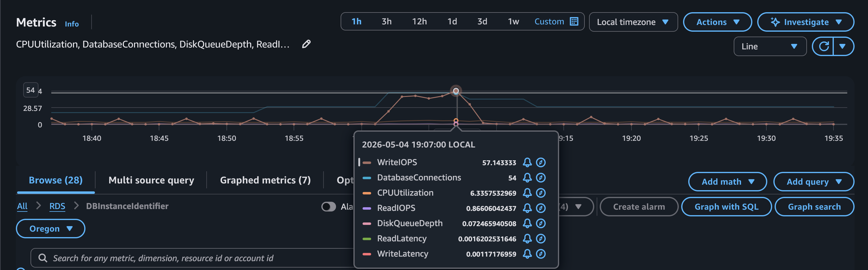Click the All breadcrumb link

(22, 206)
